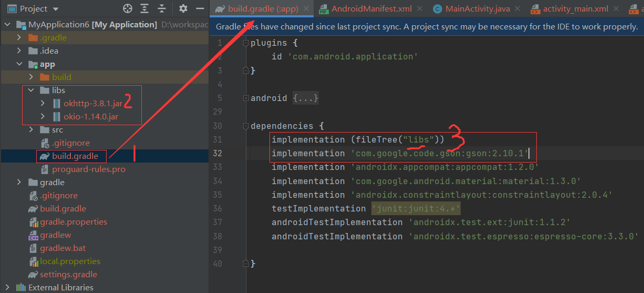
Task: Close the MainActivity.java tab
Action: 518,9
